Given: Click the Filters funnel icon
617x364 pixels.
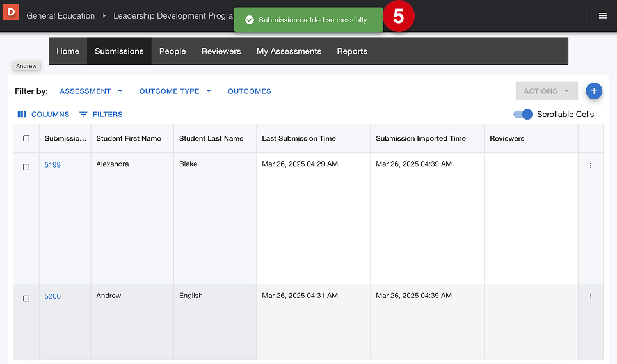Looking at the screenshot, I should pyautogui.click(x=83, y=115).
